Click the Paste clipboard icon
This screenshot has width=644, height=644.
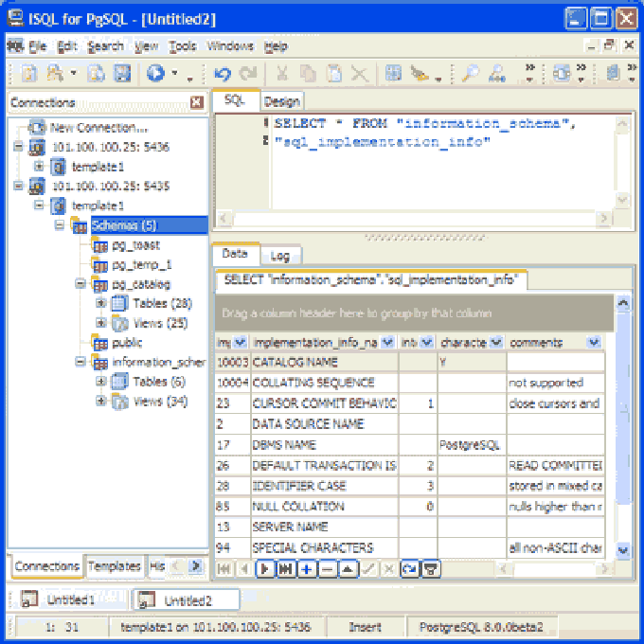coord(334,74)
